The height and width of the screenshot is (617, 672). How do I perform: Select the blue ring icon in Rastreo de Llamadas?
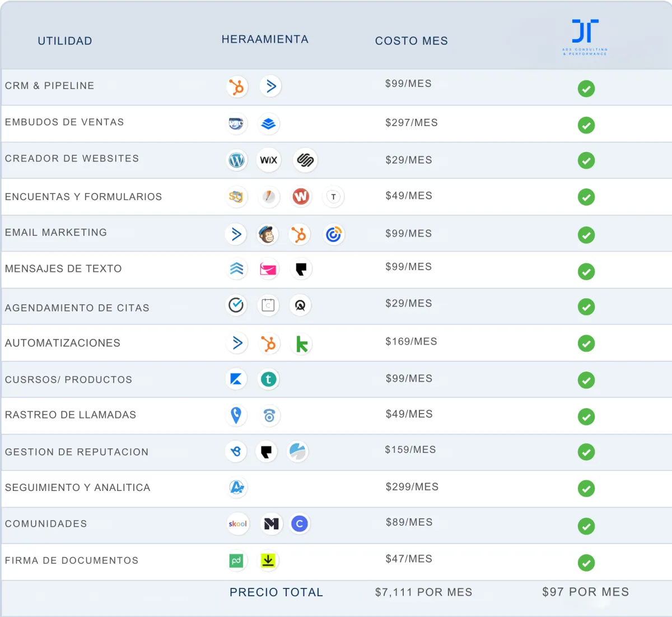[269, 416]
